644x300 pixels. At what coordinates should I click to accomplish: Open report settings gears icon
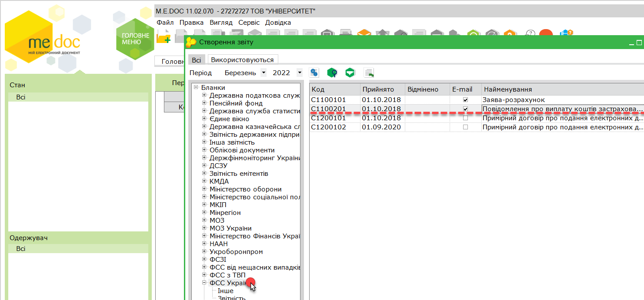pos(314,73)
